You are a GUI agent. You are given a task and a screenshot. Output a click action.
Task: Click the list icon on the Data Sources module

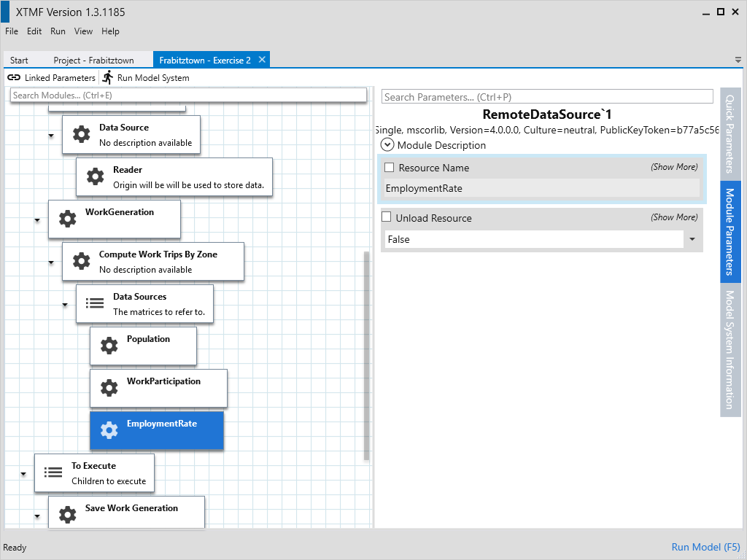[x=95, y=303]
